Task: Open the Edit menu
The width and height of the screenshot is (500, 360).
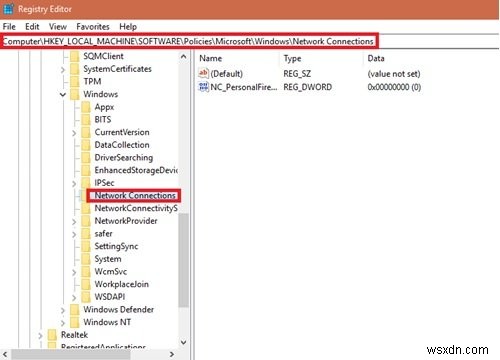Action: [x=32, y=27]
